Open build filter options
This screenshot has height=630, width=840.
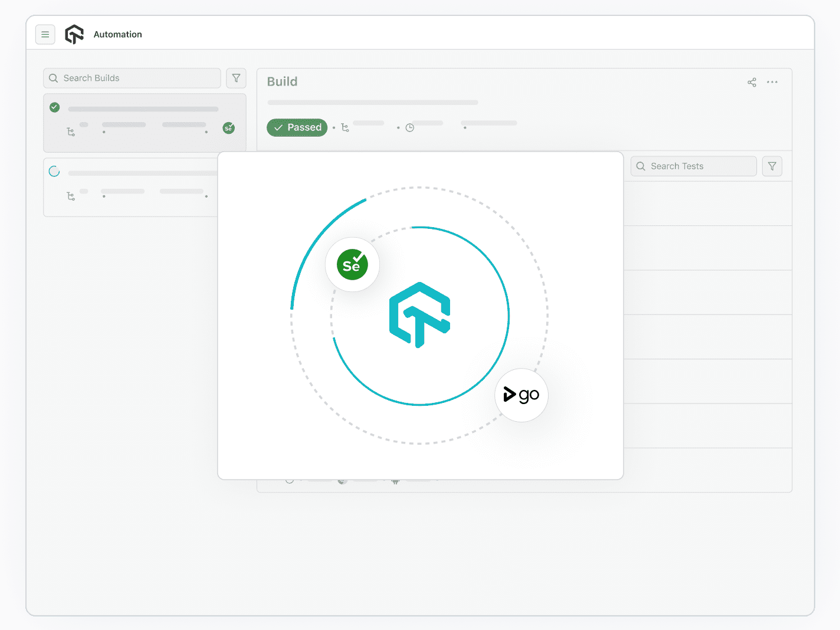click(x=236, y=78)
